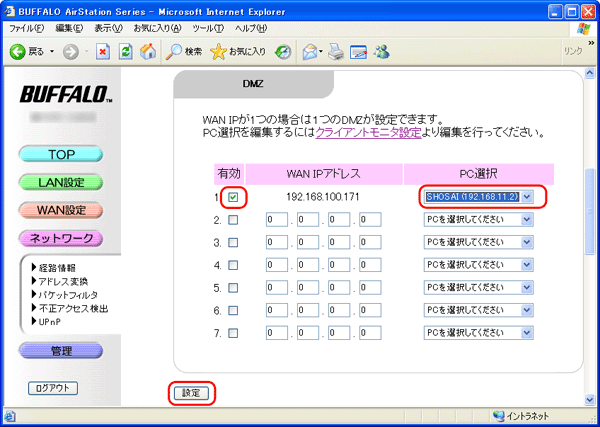Image resolution: width=600 pixels, height=427 pixels.
Task: Click row 7 last WAN IP octet field
Action: tap(370, 333)
